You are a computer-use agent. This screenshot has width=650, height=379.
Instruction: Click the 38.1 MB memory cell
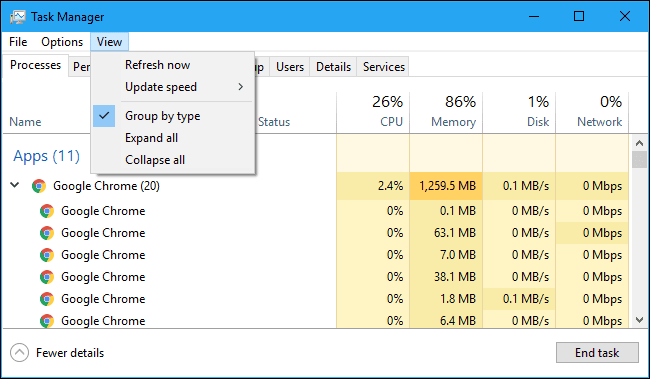(x=446, y=277)
